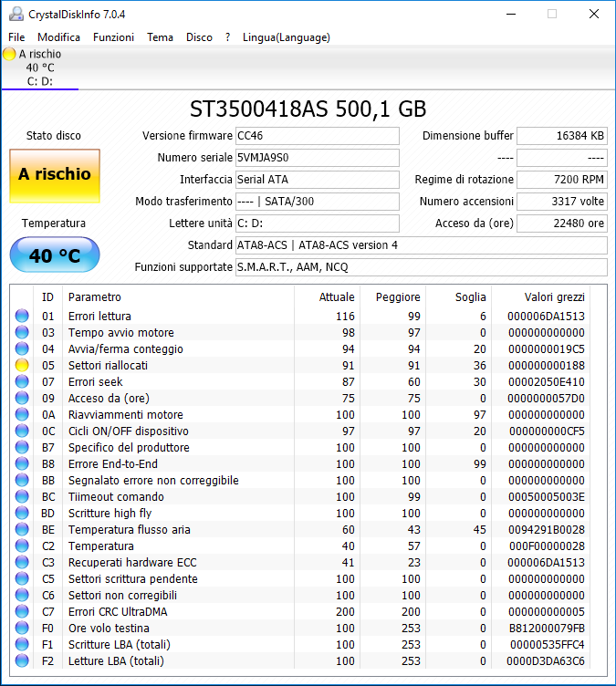Click status icon for Avvia/ferma conteggio row
This screenshot has height=686, width=616.
(22, 348)
